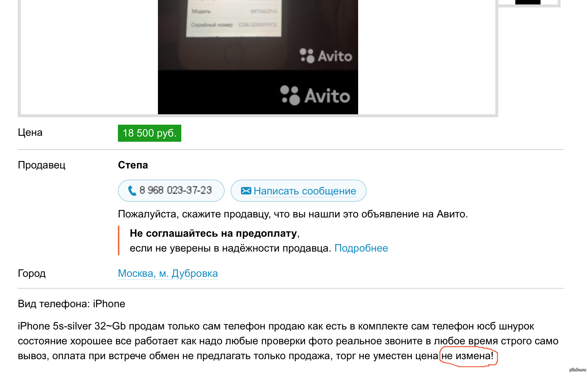Follow the Москва, м. Дубровка link

click(x=168, y=273)
